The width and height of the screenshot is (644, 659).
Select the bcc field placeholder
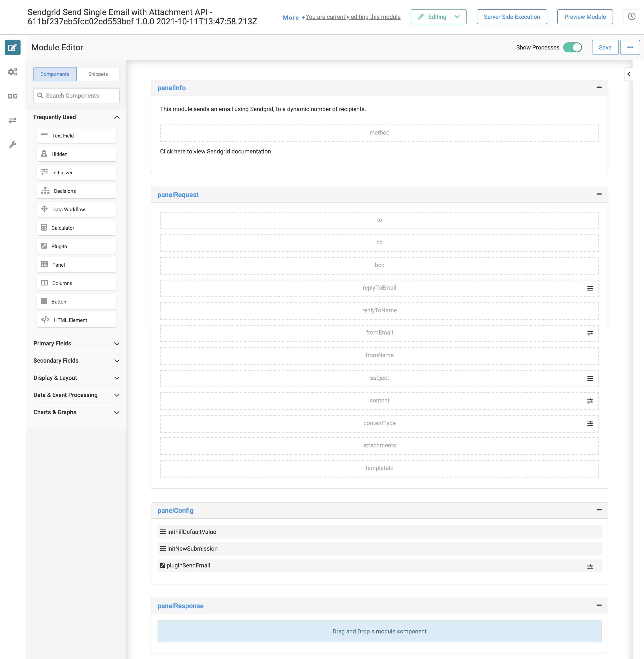click(379, 265)
